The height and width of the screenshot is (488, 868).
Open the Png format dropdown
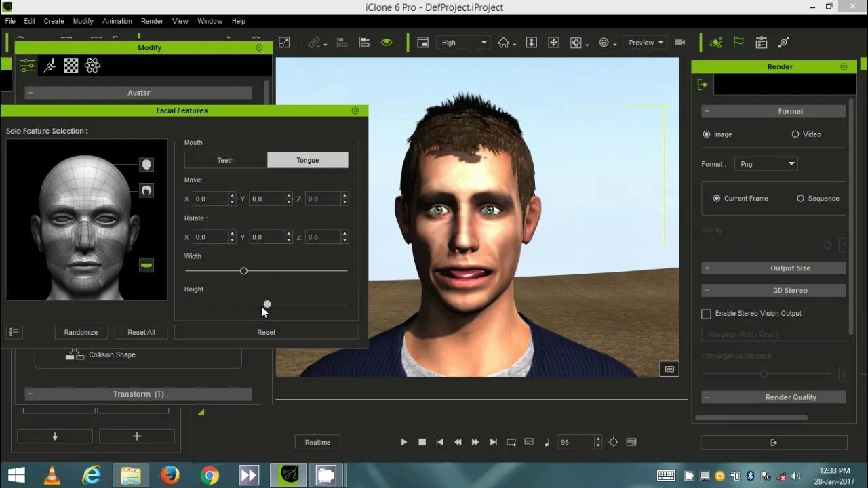point(766,164)
